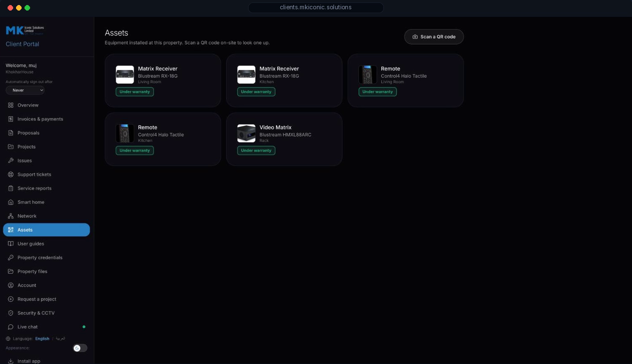Toggle the Appearance theme switch

coord(80,348)
